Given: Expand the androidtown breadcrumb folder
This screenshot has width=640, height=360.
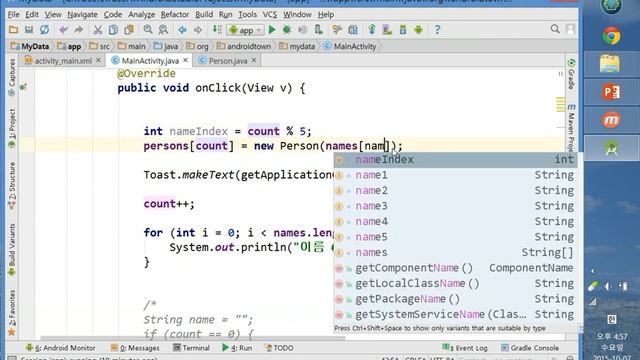Looking at the screenshot, I should (244, 46).
